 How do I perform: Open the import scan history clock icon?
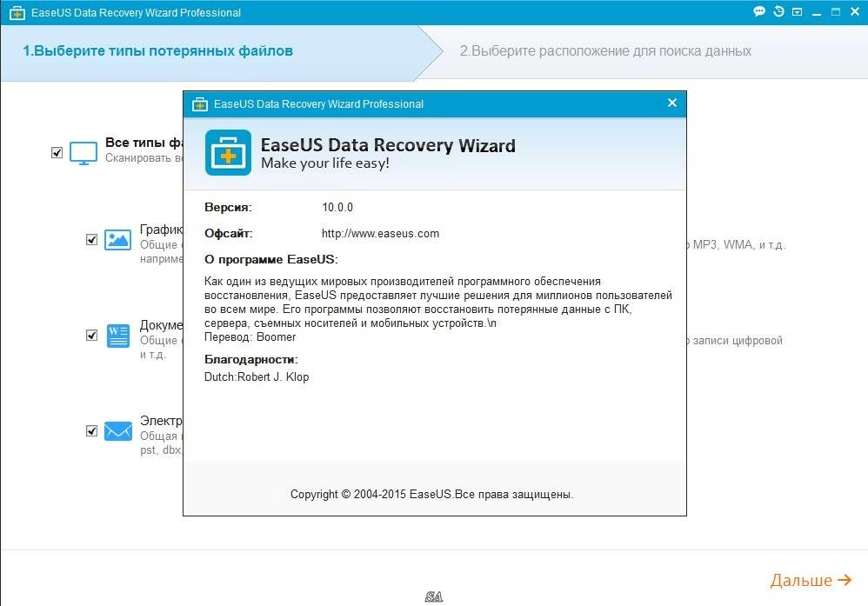(778, 11)
